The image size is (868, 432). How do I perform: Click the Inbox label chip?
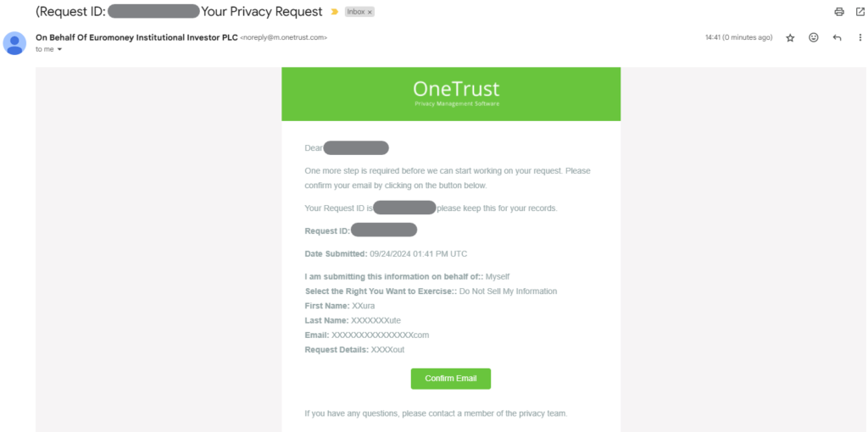[x=355, y=13]
